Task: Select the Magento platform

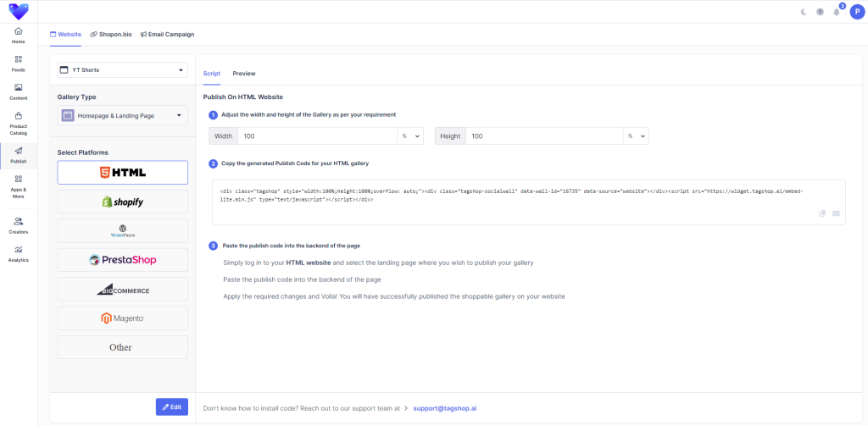Action: coord(122,318)
